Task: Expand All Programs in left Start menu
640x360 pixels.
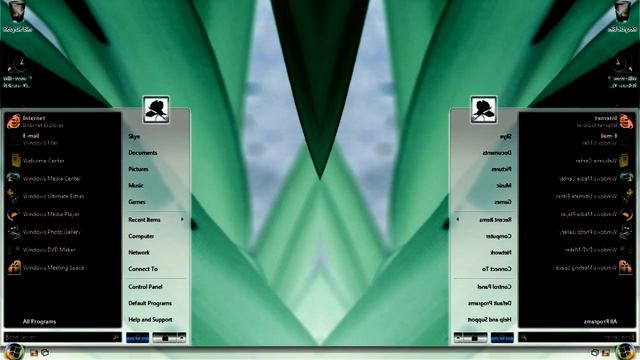Action: (x=39, y=322)
